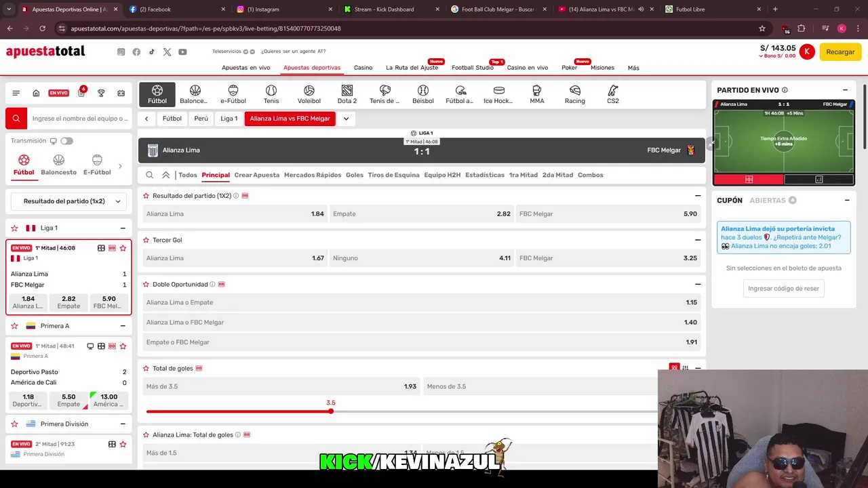Collapse the Primera A league list
Viewport: 868px width, 488px height.
click(x=123, y=326)
